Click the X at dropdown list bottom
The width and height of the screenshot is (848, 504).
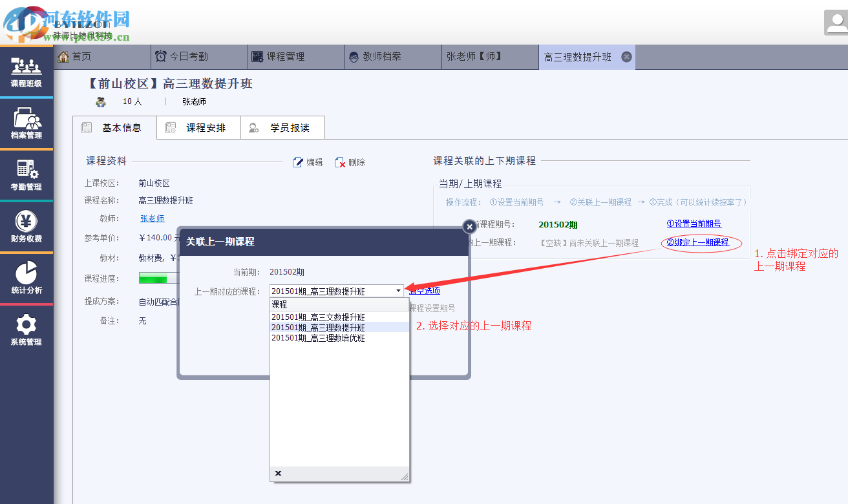coord(278,474)
